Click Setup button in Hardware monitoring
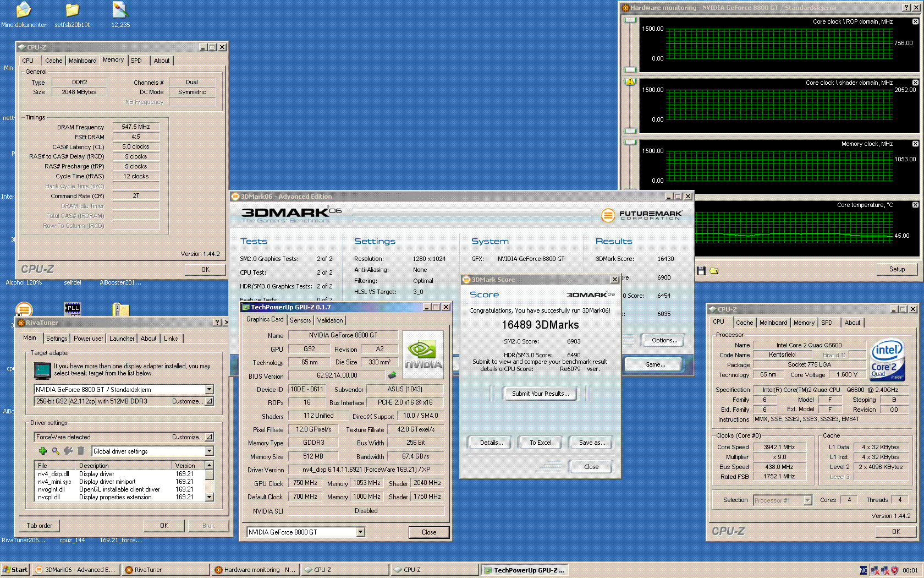The height and width of the screenshot is (578, 924). 897,269
